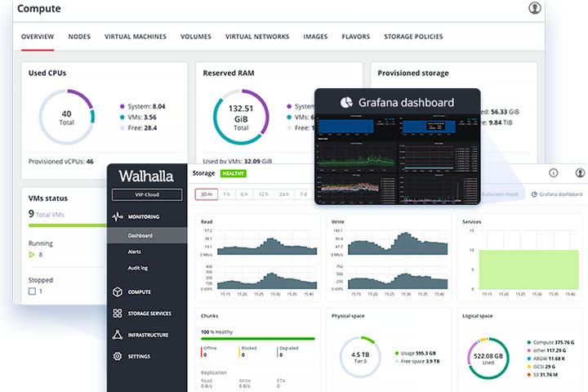Open user icon in Storage header

coord(580,173)
